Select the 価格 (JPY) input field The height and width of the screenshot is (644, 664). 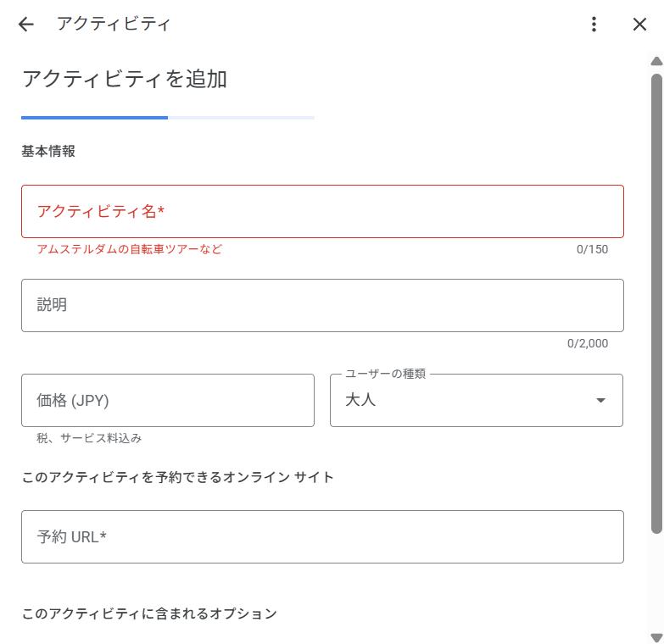pos(168,401)
